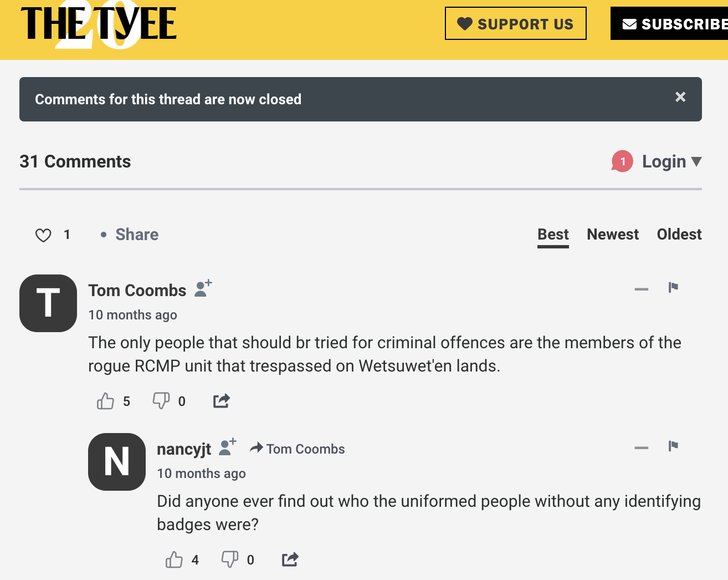Share nancyjt's reply via share icon
Viewport: 728px width, 580px height.
point(290,559)
